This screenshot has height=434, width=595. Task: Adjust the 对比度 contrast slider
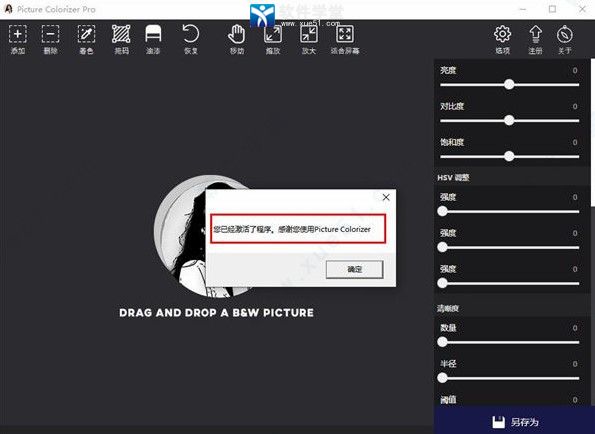click(x=510, y=121)
